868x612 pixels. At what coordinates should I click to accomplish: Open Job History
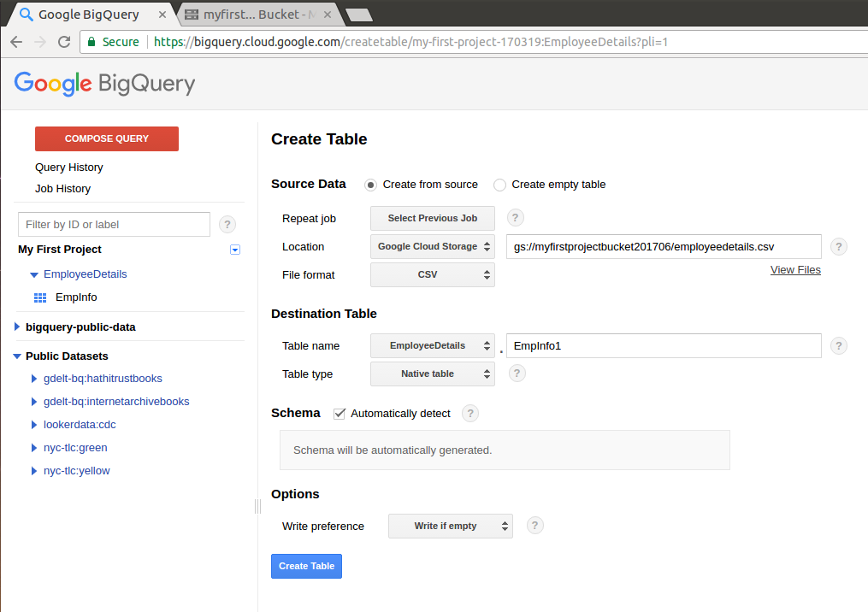coord(62,189)
